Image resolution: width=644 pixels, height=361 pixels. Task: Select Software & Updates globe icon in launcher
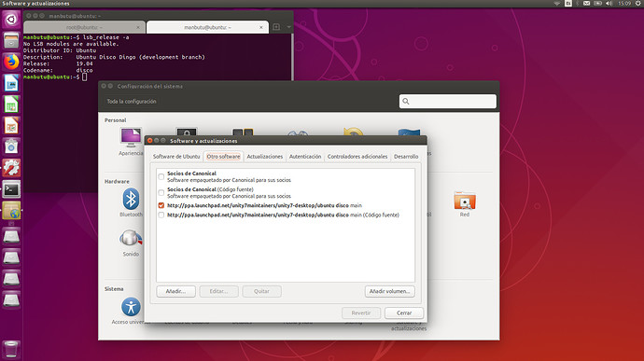tap(11, 210)
